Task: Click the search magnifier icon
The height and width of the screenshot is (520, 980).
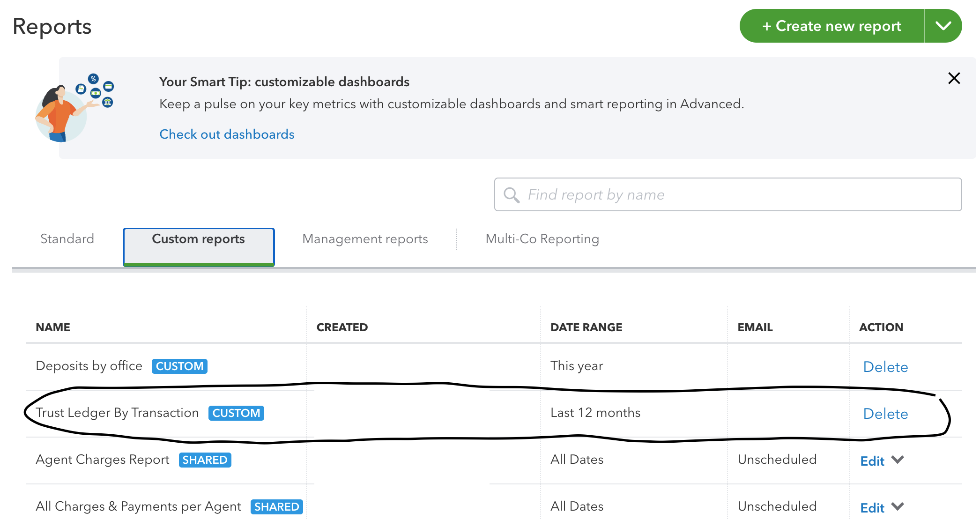Action: (512, 194)
